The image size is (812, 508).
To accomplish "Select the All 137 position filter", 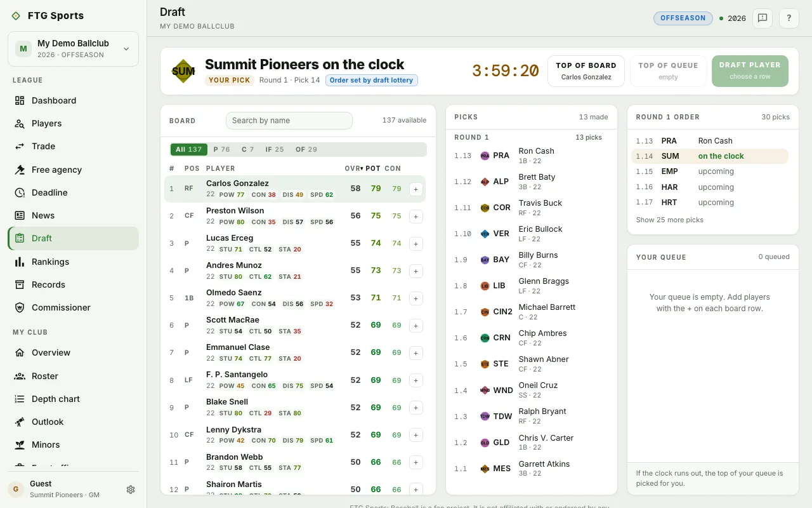I will click(x=189, y=149).
